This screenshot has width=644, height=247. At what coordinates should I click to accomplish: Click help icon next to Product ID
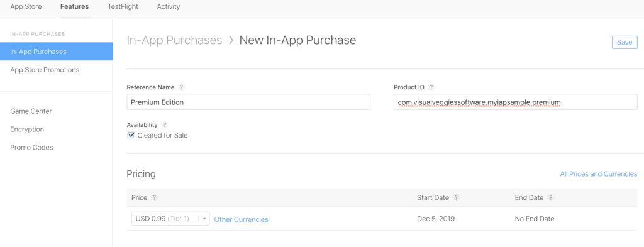click(x=431, y=87)
